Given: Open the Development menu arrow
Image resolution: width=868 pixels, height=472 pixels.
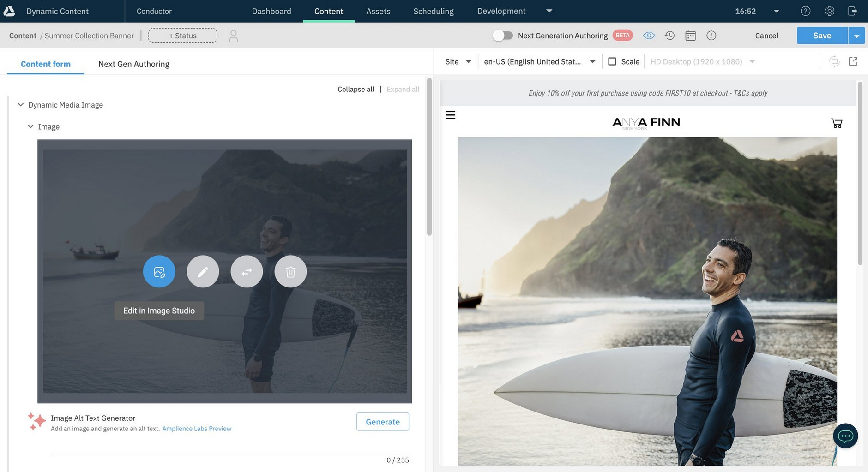Looking at the screenshot, I should [x=549, y=11].
